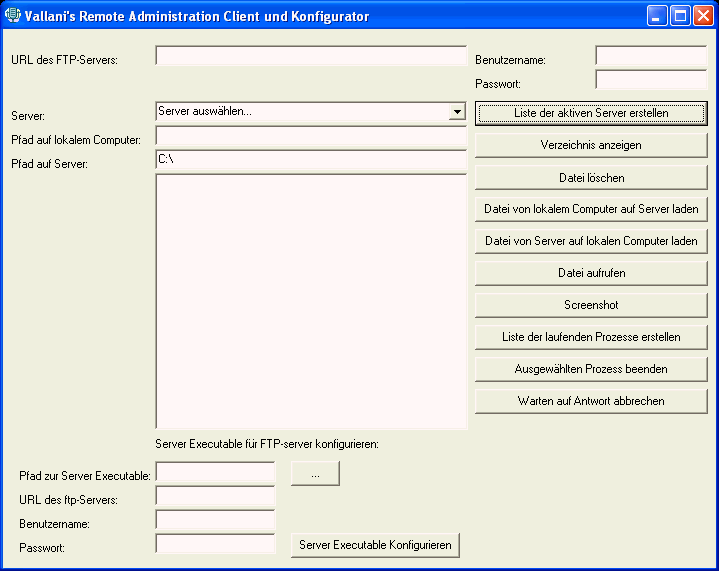Focus the 'URL des FTP-Servers' input field at top

click(x=311, y=56)
